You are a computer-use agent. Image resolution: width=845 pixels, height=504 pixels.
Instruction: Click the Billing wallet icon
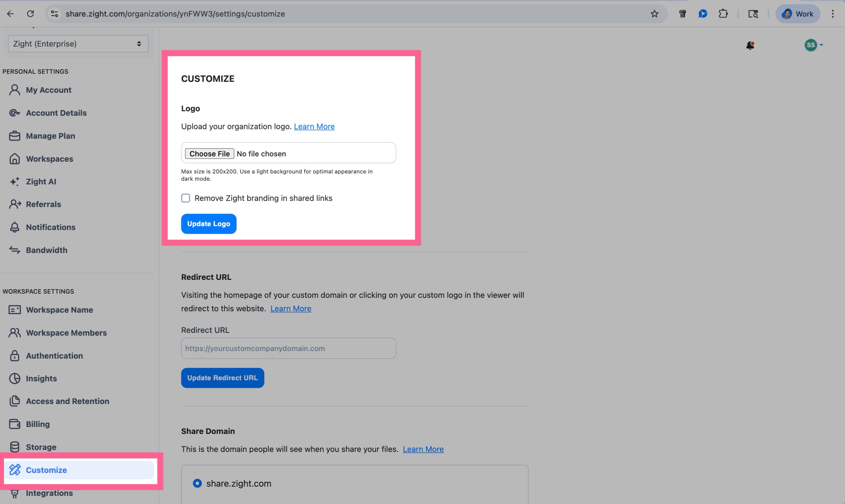(14, 424)
